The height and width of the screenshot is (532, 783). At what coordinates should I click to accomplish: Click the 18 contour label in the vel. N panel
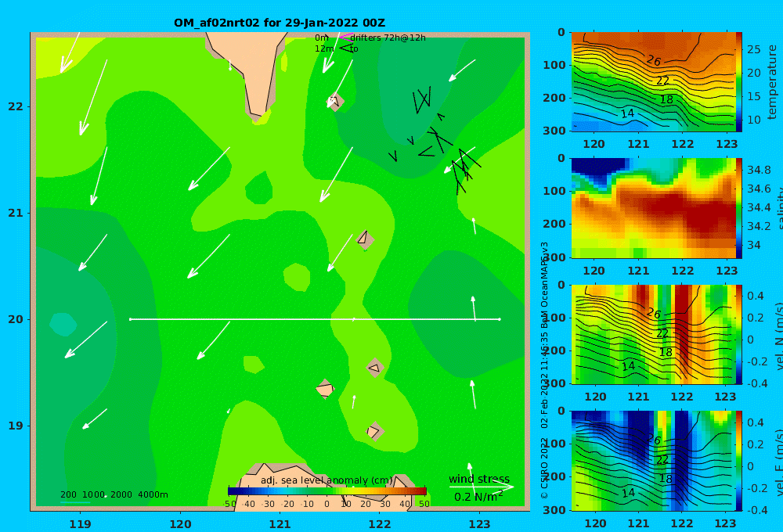[x=666, y=352]
